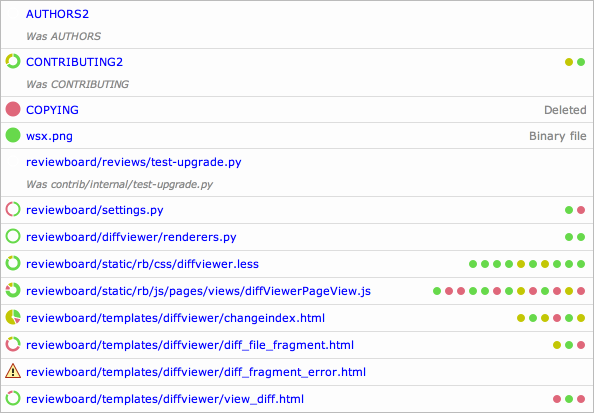Jump to first chunk dot of diffviewer.less
Image resolution: width=594 pixels, height=413 pixels.
click(x=473, y=264)
